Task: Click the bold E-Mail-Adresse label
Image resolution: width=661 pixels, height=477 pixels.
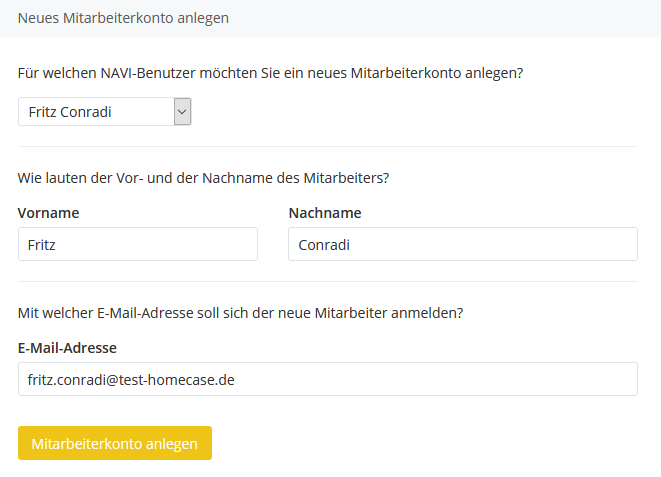Action: (67, 348)
